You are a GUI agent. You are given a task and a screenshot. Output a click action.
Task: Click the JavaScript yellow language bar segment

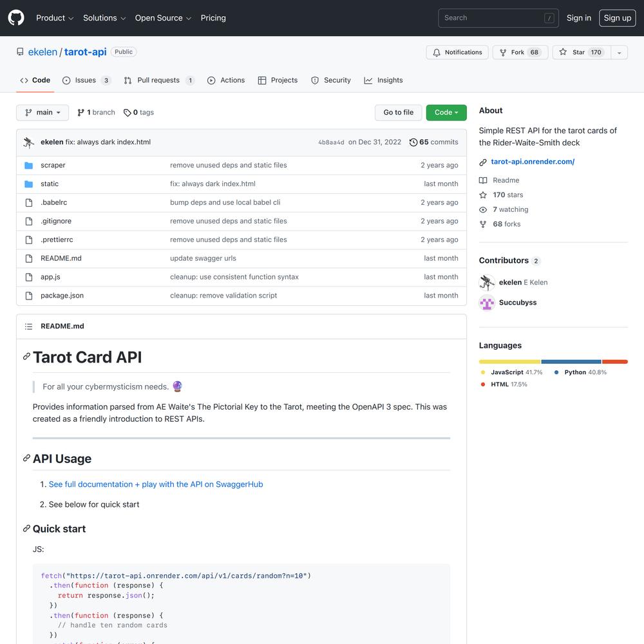pyautogui.click(x=509, y=362)
